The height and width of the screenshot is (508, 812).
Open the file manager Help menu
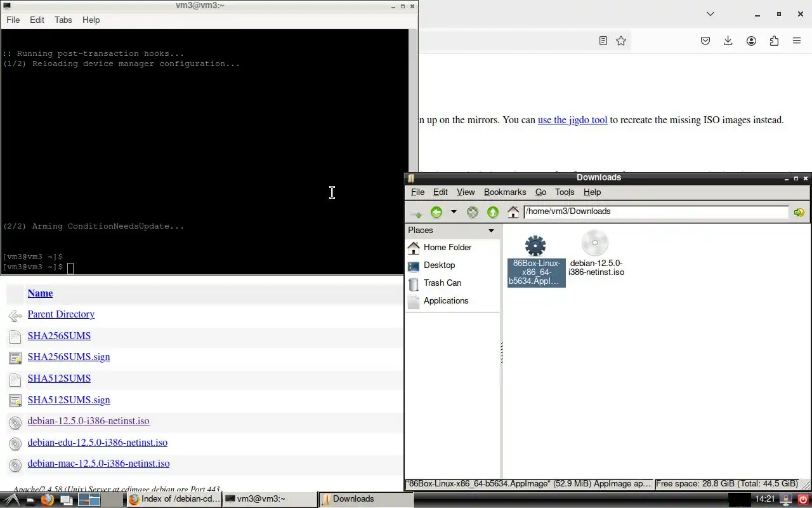coord(592,192)
